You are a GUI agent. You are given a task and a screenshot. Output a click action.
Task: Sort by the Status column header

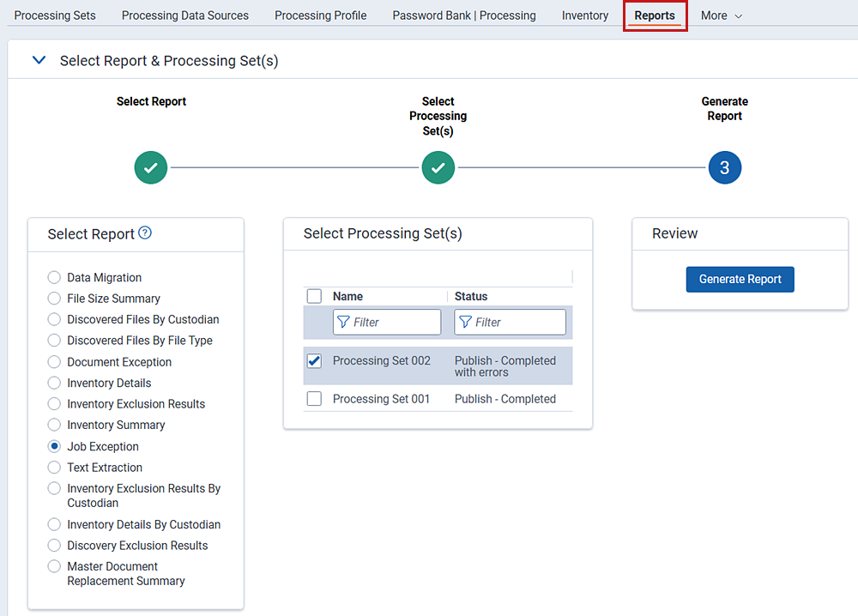[471, 296]
